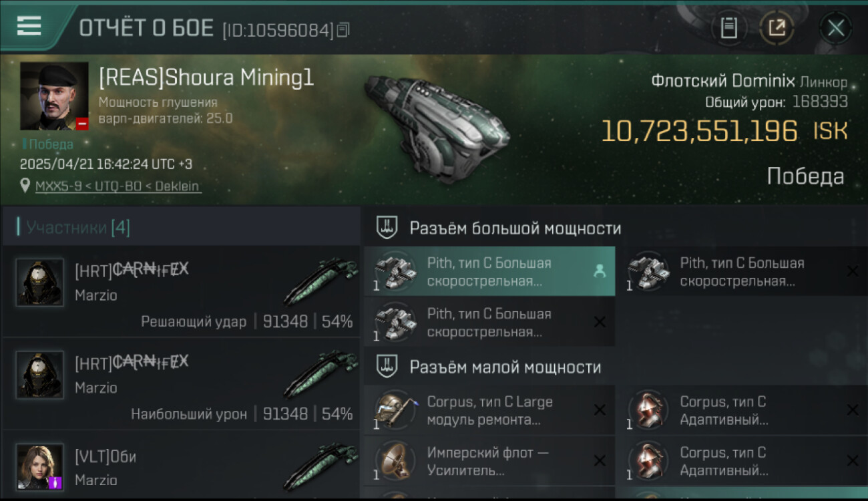Select the first Pith large autocannon module
Viewport: 868px width, 501px height.
coord(489,271)
